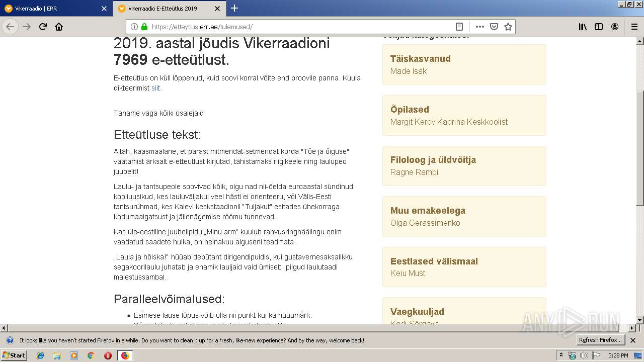Launch Chrome from the taskbar
Viewport: 644px width, 362px height.
click(91, 355)
